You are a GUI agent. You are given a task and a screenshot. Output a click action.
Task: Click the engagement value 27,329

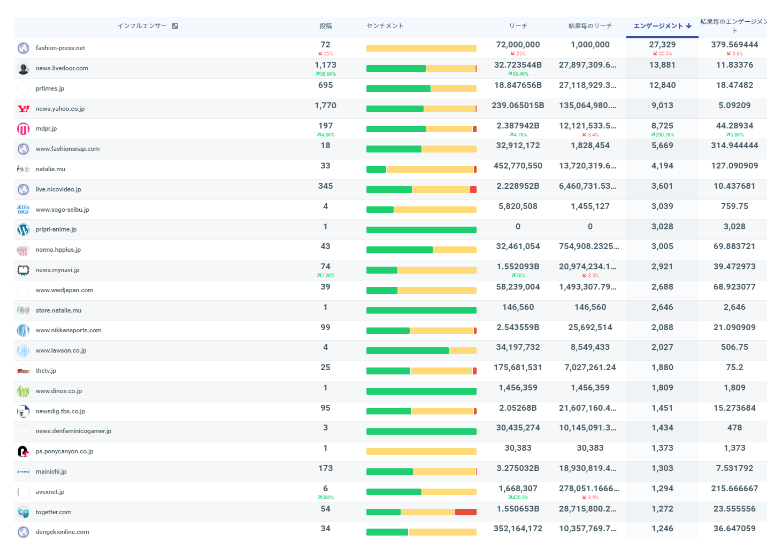pos(662,44)
